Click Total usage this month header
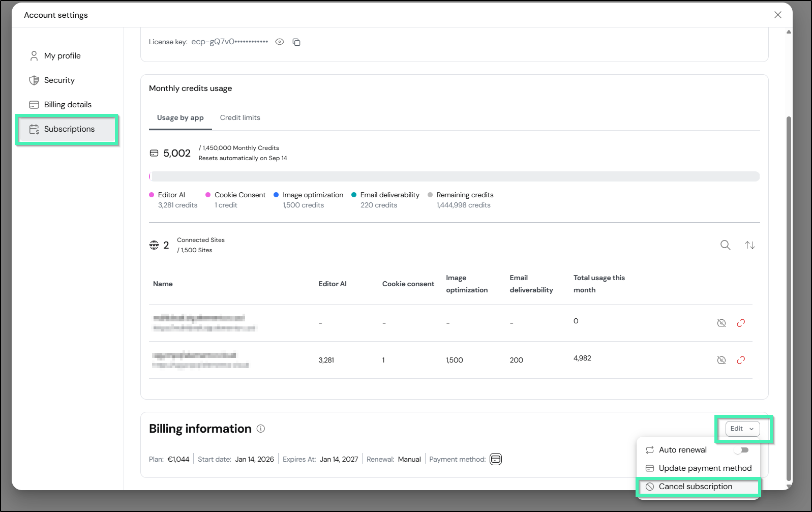The width and height of the screenshot is (812, 512). (x=599, y=284)
